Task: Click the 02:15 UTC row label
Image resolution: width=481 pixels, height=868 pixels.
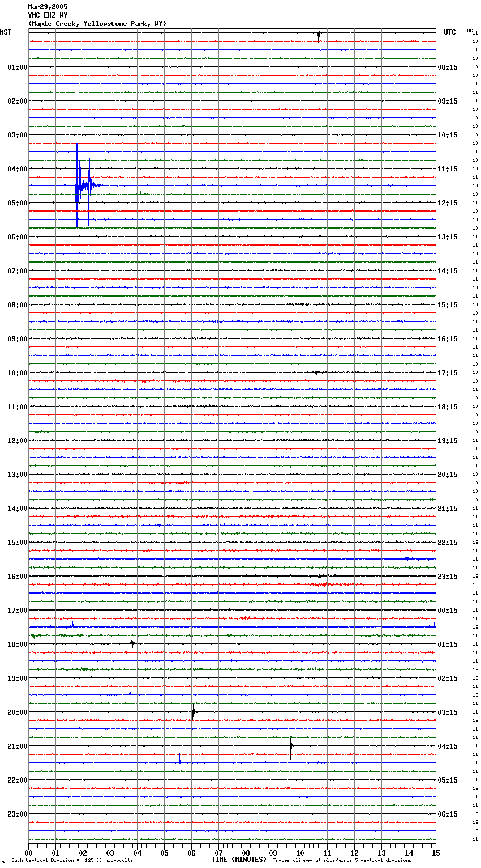Action: click(448, 678)
